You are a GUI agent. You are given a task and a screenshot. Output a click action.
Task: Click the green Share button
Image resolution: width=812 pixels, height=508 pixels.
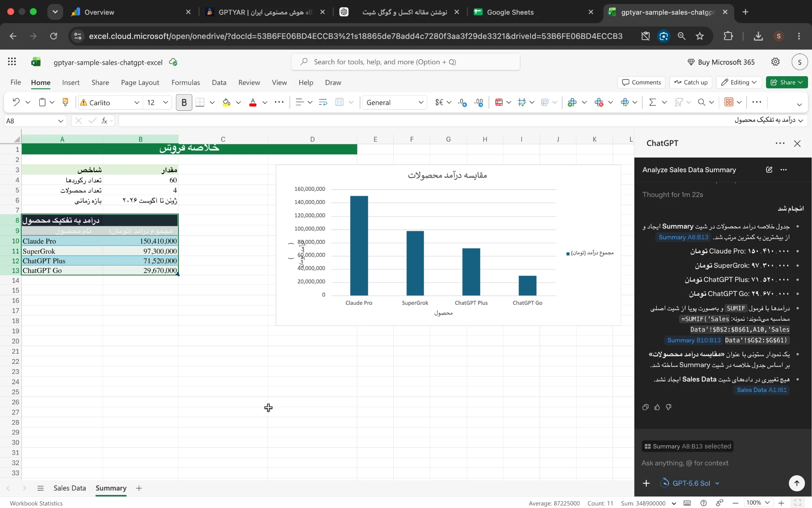click(x=787, y=82)
